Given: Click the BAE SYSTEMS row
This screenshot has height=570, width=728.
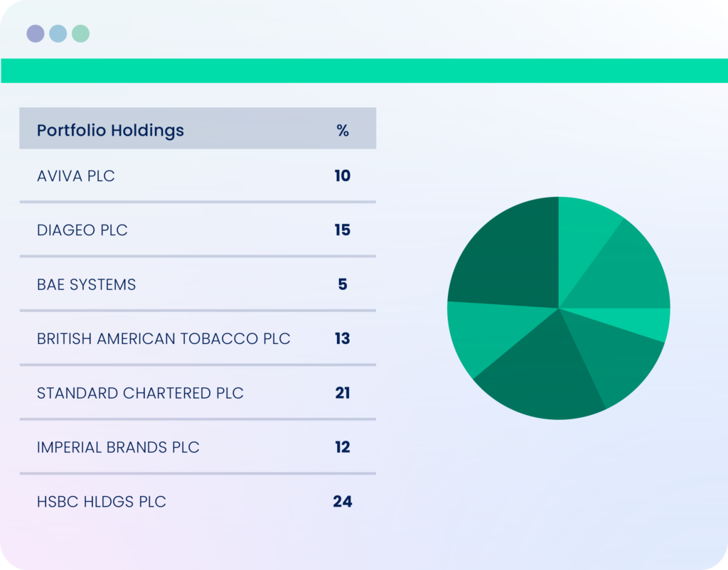Looking at the screenshot, I should (x=198, y=284).
